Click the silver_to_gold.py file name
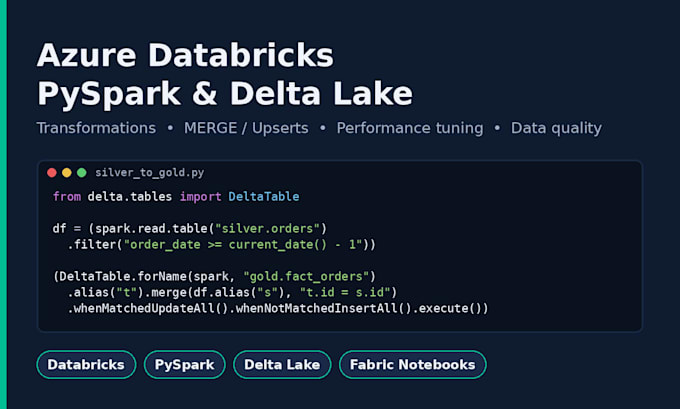 pos(150,173)
